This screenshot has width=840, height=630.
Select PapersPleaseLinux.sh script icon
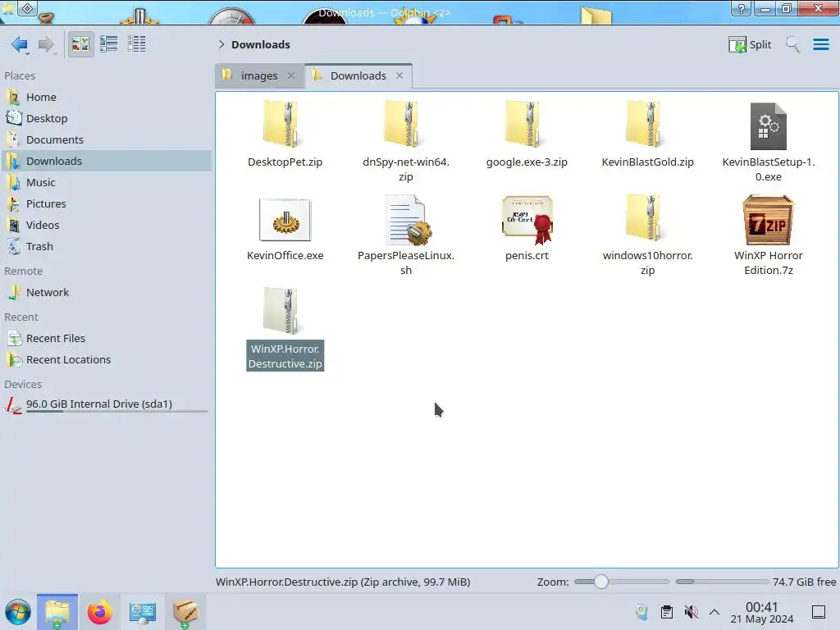[x=409, y=220]
